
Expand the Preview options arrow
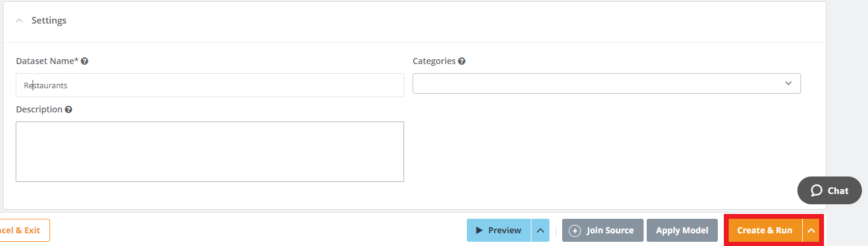(540, 230)
